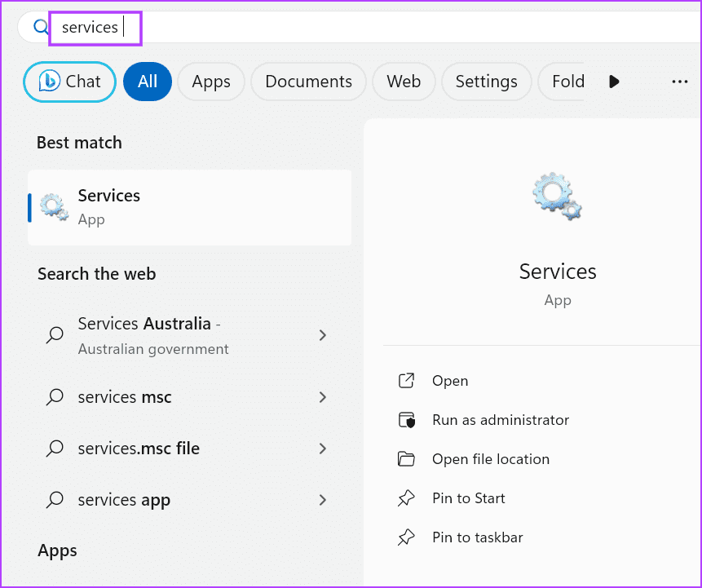The width and height of the screenshot is (702, 588).
Task: Click the search field containing 'services'
Action: (358, 27)
